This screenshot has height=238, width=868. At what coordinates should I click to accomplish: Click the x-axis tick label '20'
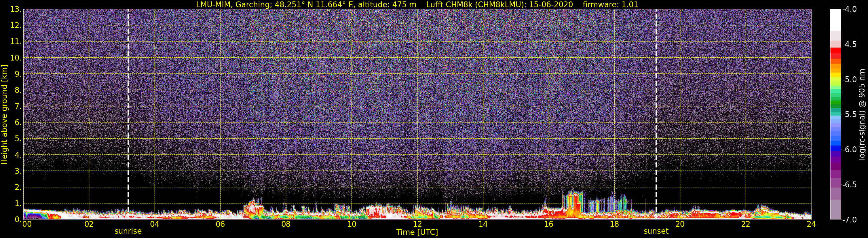tap(680, 224)
